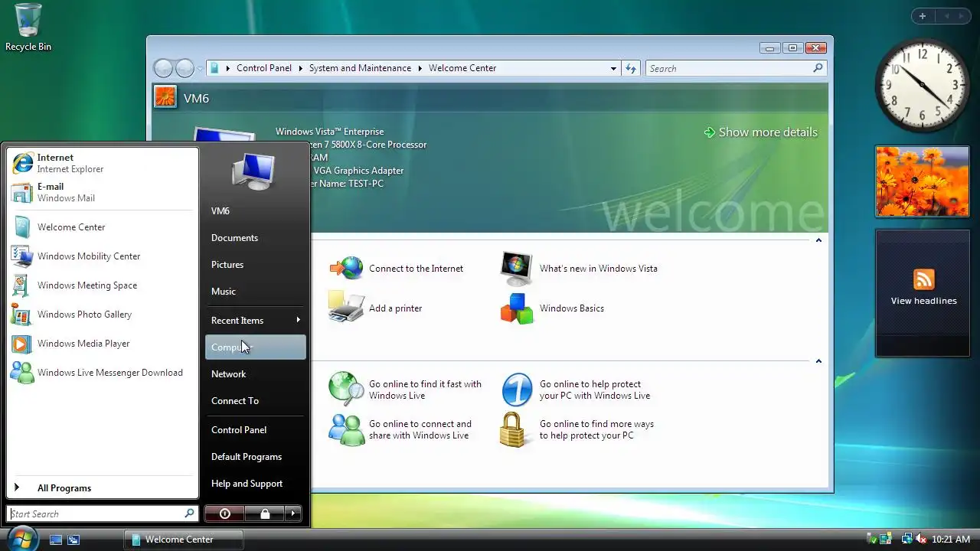Open Documents from Start menu
Viewport: 980px width, 551px height.
255,237
